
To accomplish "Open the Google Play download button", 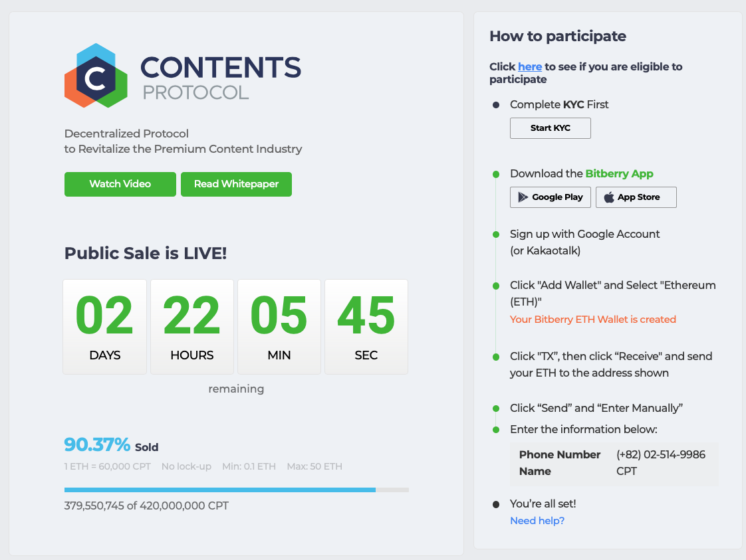I will tap(550, 197).
